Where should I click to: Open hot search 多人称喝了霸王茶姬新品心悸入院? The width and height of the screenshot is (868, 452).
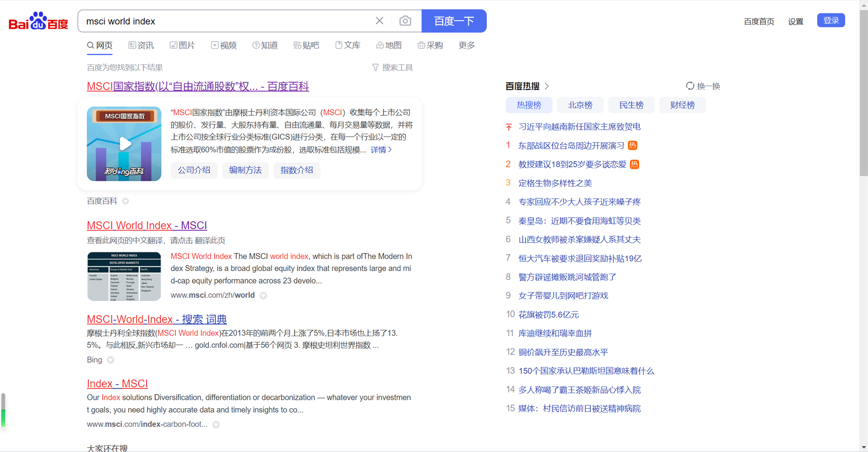pos(579,390)
